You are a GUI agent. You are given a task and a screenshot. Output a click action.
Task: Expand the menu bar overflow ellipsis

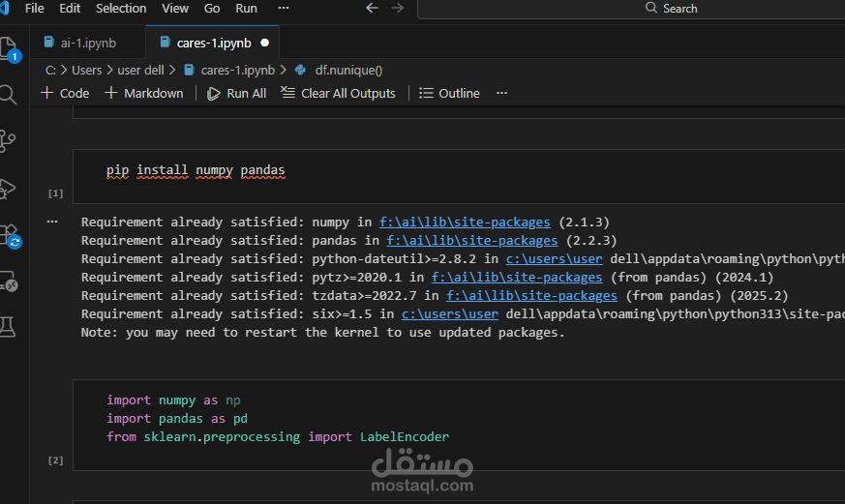284,8
